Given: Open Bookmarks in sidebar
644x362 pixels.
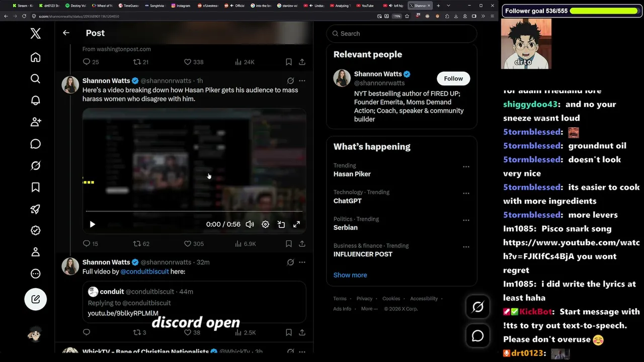Looking at the screenshot, I should click(x=35, y=187).
